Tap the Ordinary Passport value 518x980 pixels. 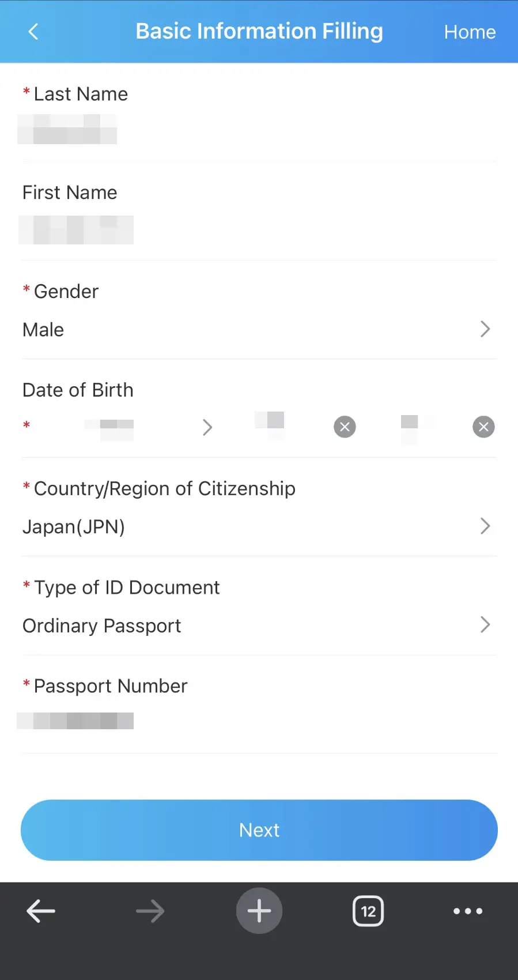click(102, 626)
